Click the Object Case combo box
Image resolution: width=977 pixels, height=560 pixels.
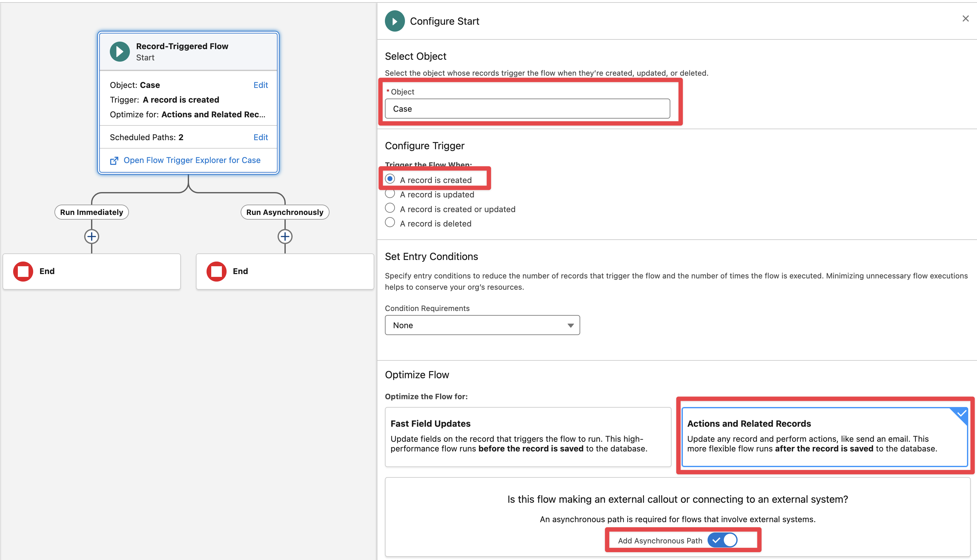(x=527, y=109)
